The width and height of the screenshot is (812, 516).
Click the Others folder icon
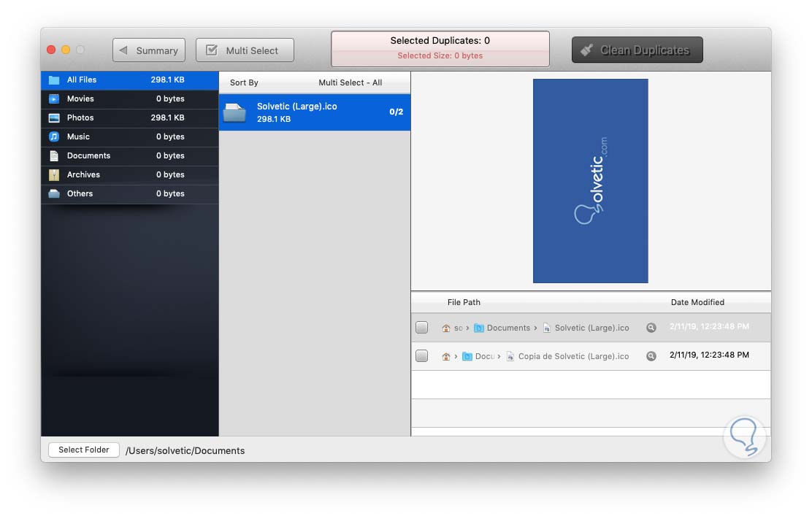[x=54, y=193]
